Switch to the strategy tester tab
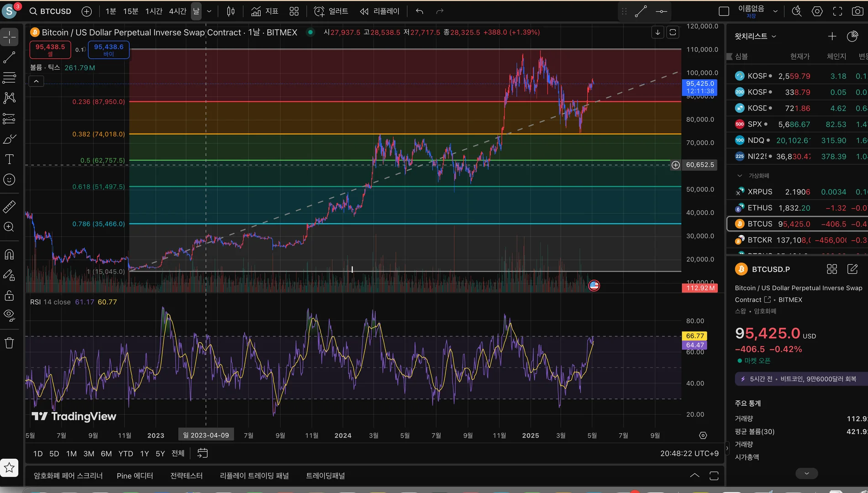868x493 pixels. click(x=186, y=476)
